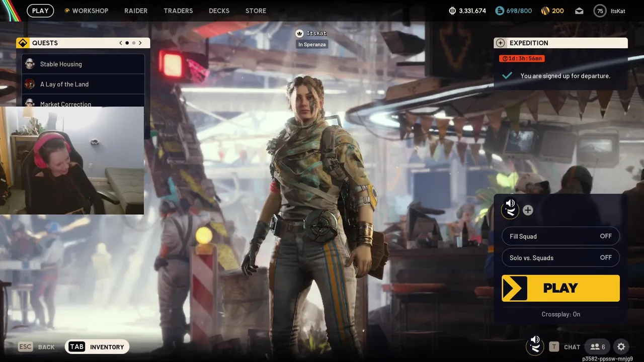The height and width of the screenshot is (362, 644).
Task: Open the A Lay of the Land quest
Action: [83, 84]
